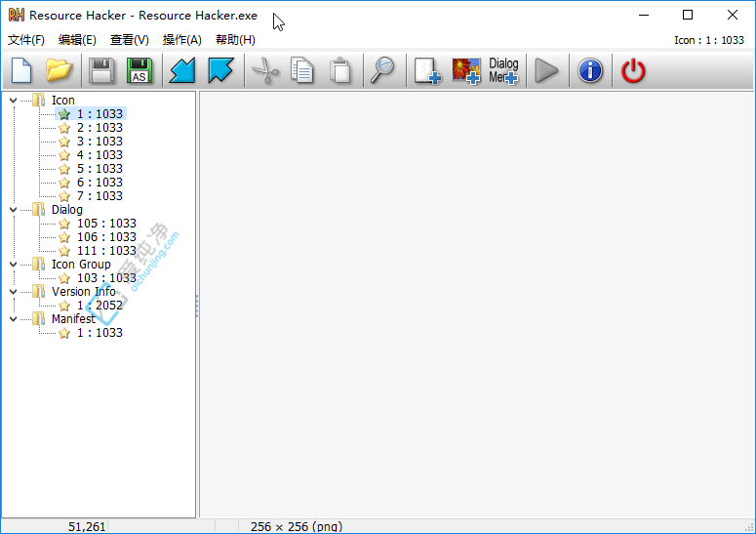The width and height of the screenshot is (756, 534).
Task: Click the star icon of Icon 2 : 1033
Action: click(x=64, y=128)
